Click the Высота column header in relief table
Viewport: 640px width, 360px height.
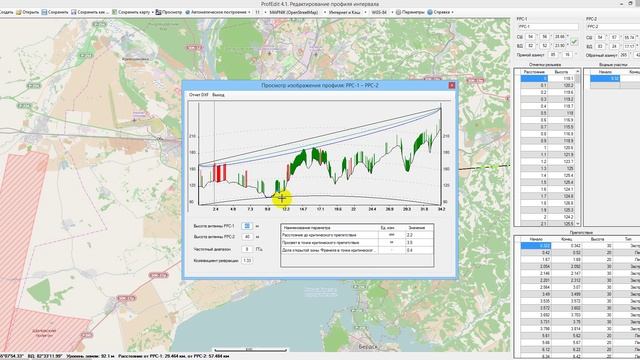pyautogui.click(x=561, y=71)
